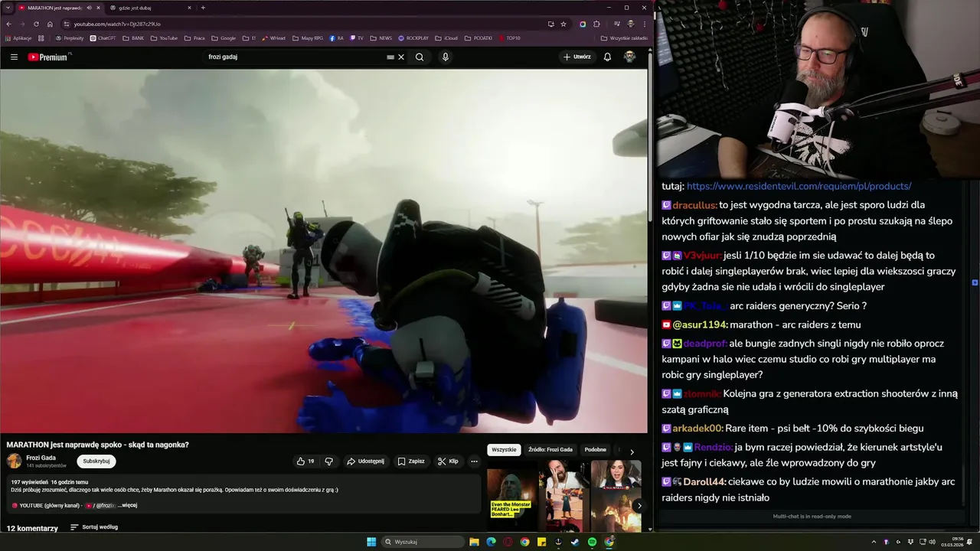
Task: Show next category chips with arrow
Action: click(x=632, y=452)
